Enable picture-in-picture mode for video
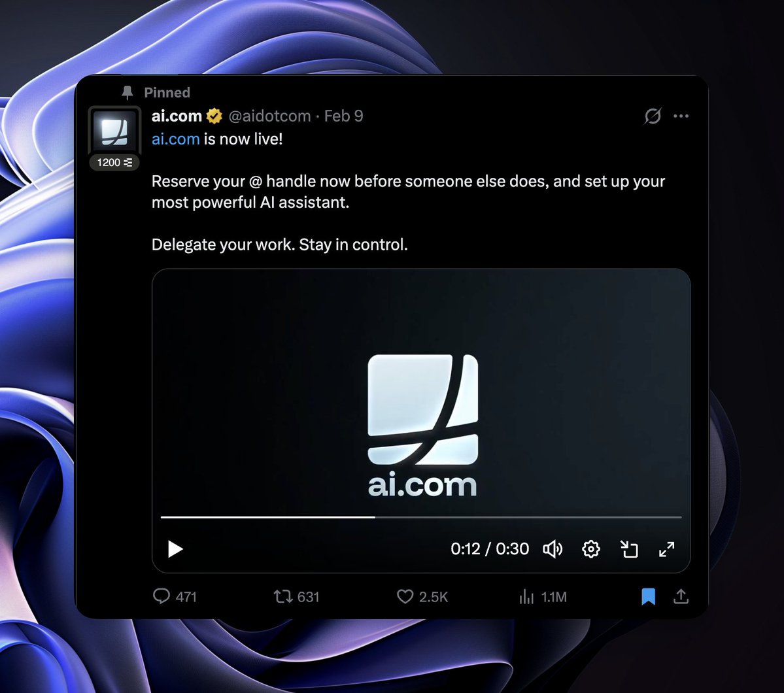Viewport: 784px width, 693px height. pos(629,549)
